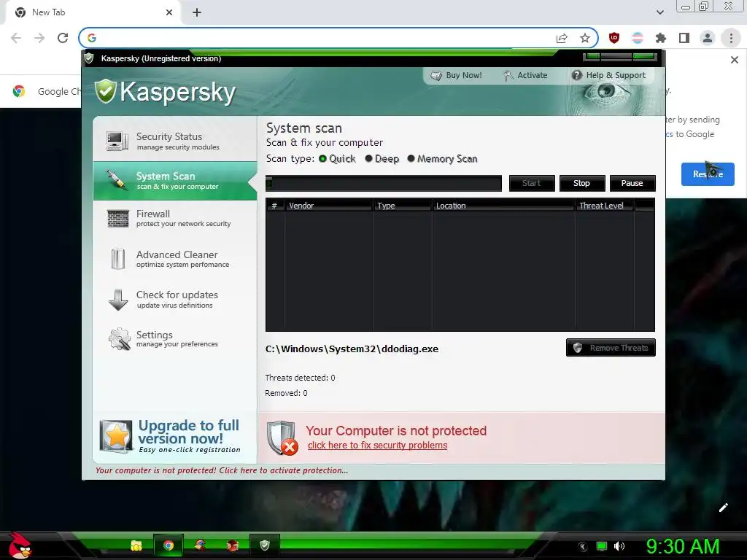747x560 pixels.
Task: Go back in Chrome
Action: (16, 38)
